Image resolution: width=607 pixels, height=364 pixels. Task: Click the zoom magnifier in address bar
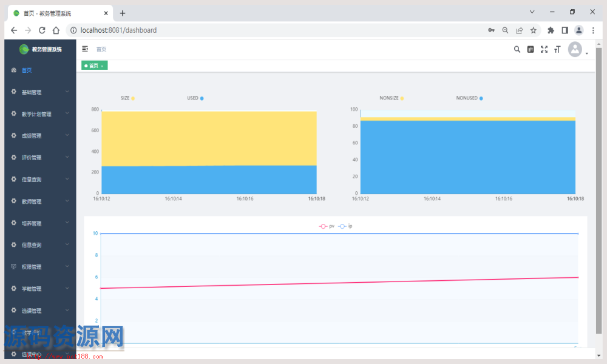(x=505, y=30)
